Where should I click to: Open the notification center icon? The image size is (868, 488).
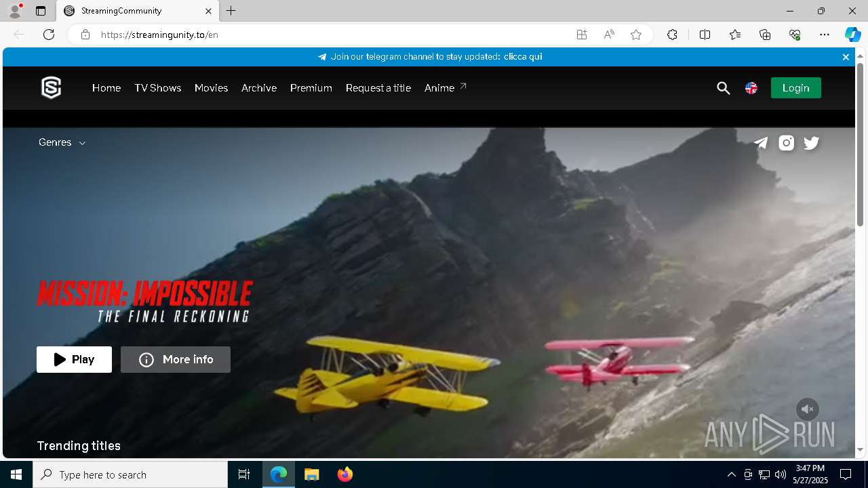(846, 474)
